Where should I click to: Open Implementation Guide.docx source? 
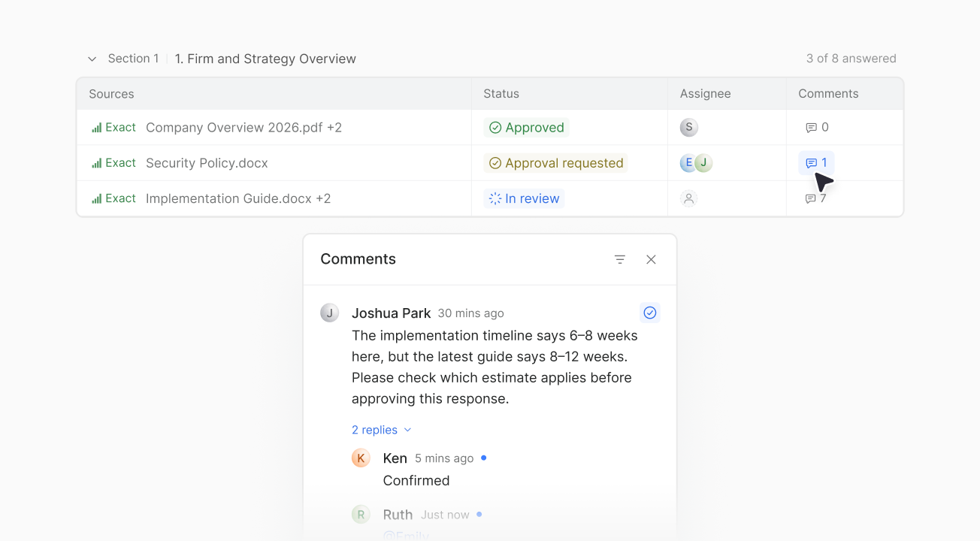(x=238, y=198)
